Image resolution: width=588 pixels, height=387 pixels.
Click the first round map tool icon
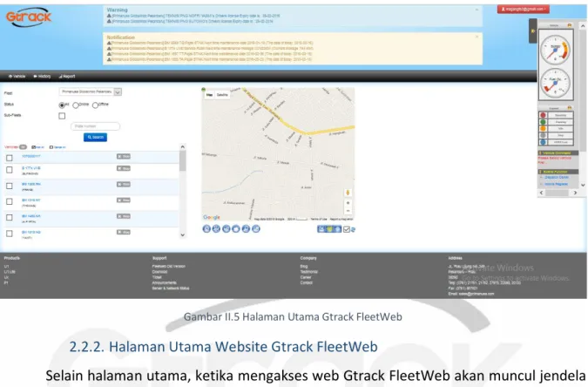click(206, 229)
